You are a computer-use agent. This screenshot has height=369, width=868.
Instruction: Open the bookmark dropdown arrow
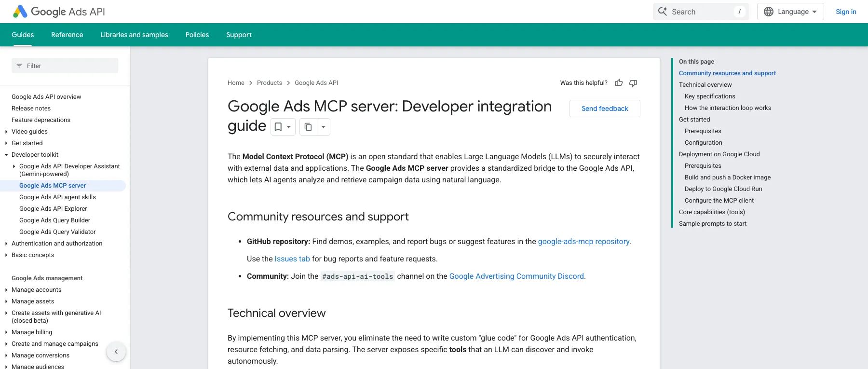coord(289,127)
